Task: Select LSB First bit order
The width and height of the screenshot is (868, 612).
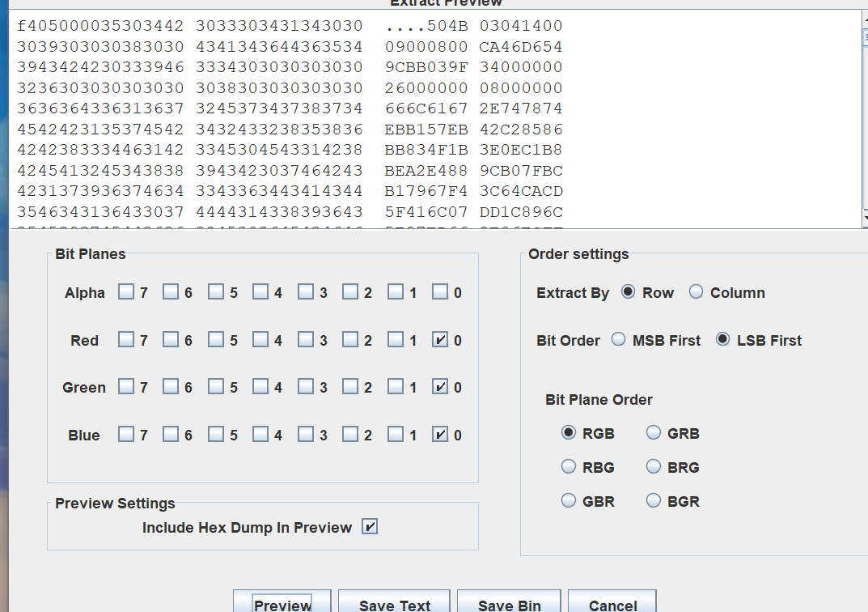Action: pos(723,340)
